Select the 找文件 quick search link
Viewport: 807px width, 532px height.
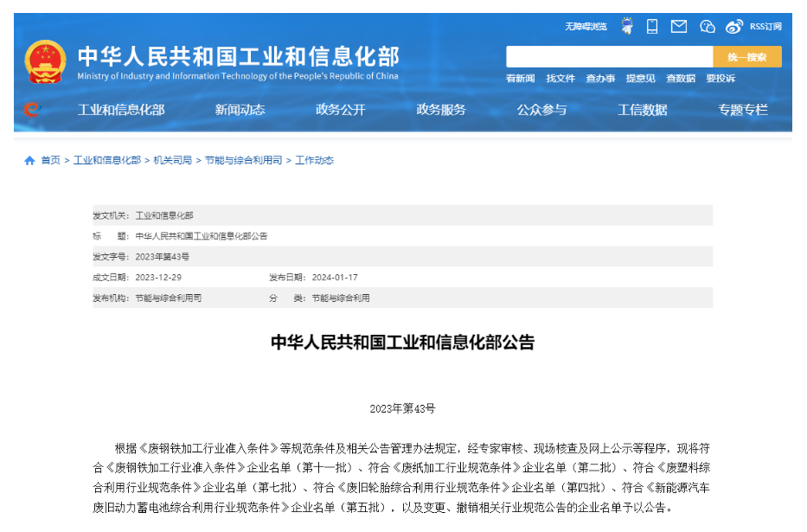click(x=560, y=79)
